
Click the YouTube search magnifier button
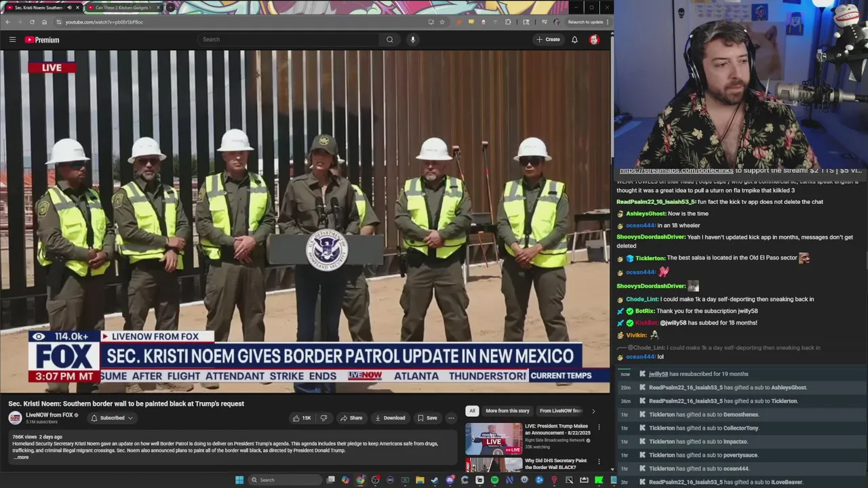[x=389, y=39]
